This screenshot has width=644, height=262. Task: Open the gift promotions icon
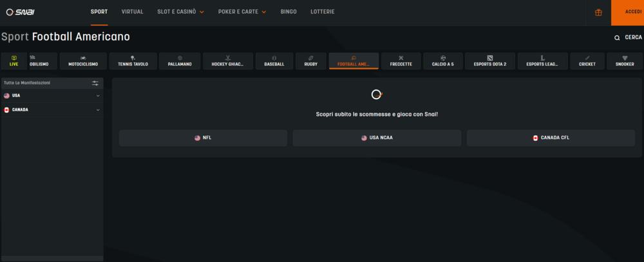[598, 12]
